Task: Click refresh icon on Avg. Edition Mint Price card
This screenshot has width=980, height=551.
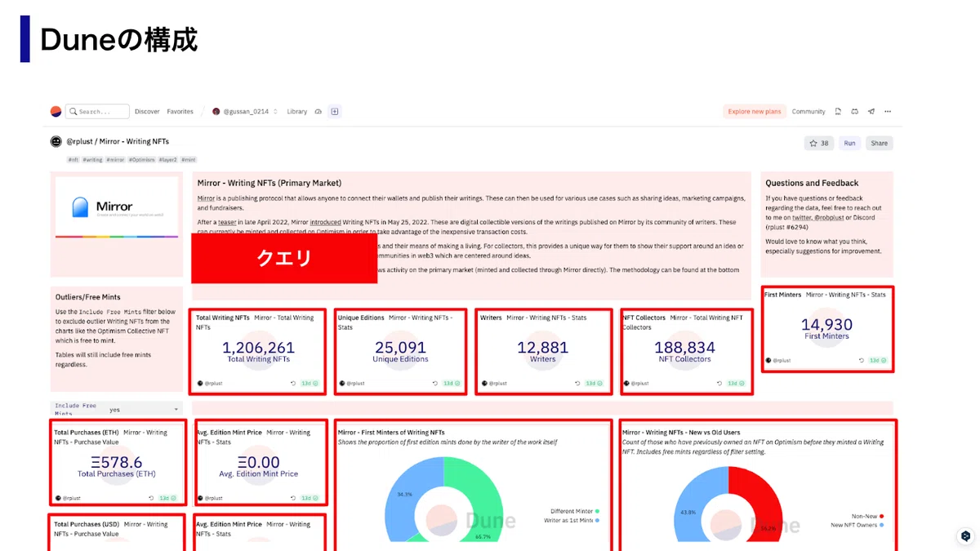Action: click(293, 498)
